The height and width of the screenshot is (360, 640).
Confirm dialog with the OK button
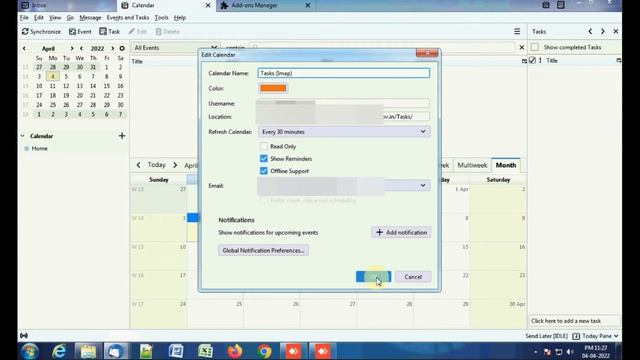click(373, 277)
